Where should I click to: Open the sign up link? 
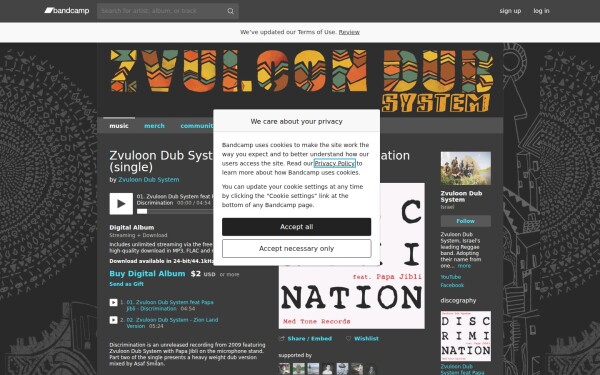[510, 11]
